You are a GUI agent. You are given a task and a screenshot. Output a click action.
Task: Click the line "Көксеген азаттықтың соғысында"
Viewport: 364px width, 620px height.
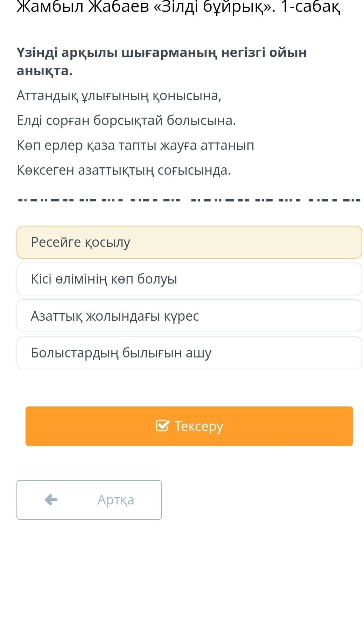[x=124, y=170]
